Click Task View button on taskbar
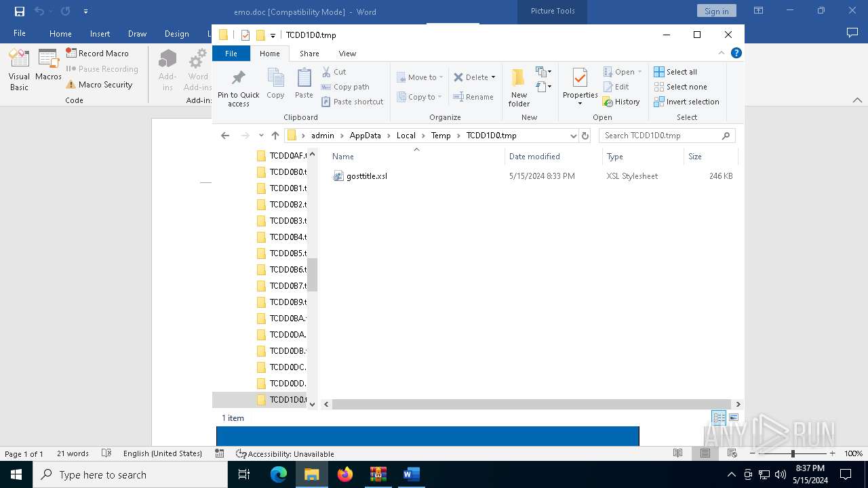Screen dimensions: 868x488 [244, 474]
